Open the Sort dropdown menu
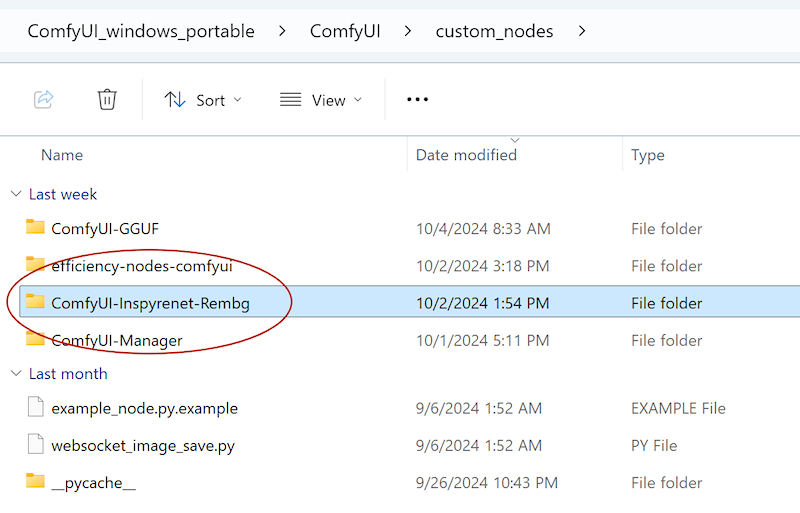Viewport: 800px width, 513px height. 203,99
